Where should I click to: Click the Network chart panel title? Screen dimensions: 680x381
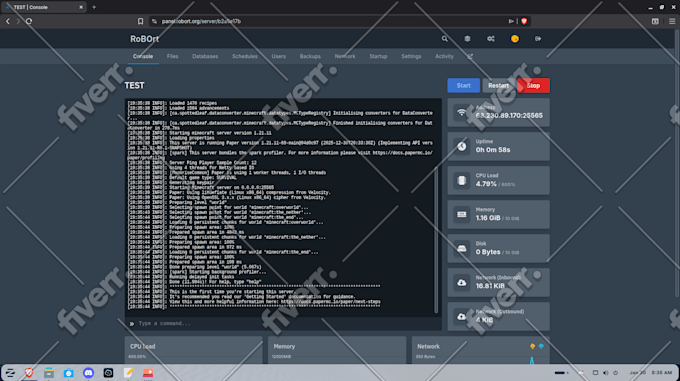pos(428,346)
